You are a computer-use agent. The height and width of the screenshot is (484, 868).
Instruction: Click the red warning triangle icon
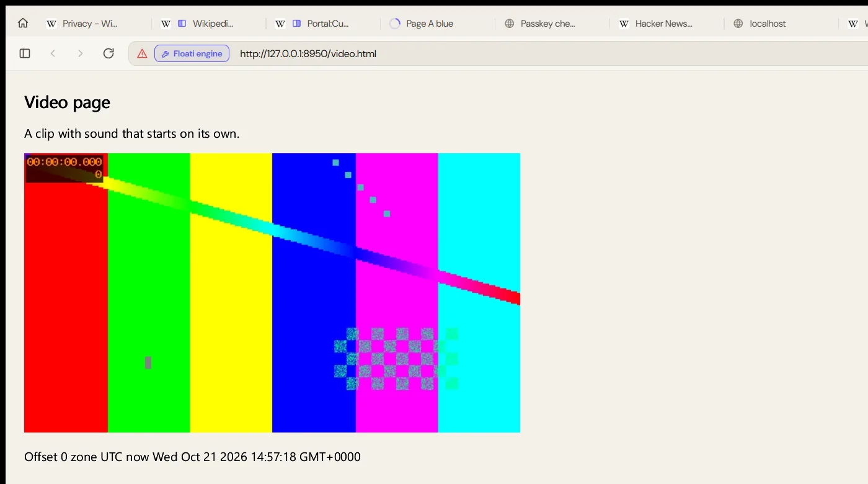[x=142, y=54]
